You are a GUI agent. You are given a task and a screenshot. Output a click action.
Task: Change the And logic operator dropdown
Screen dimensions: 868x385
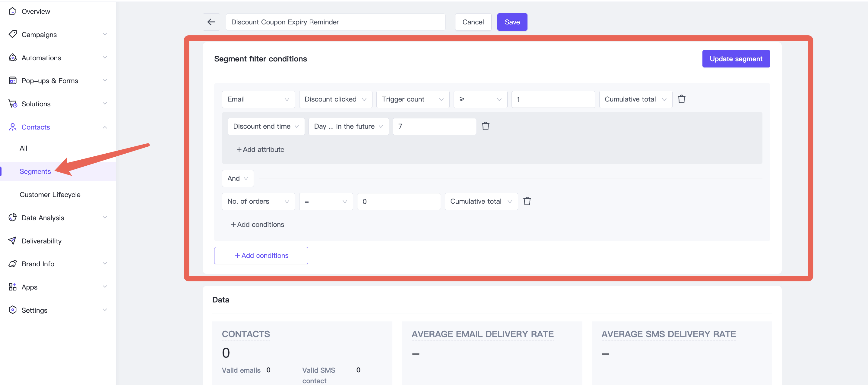click(238, 178)
